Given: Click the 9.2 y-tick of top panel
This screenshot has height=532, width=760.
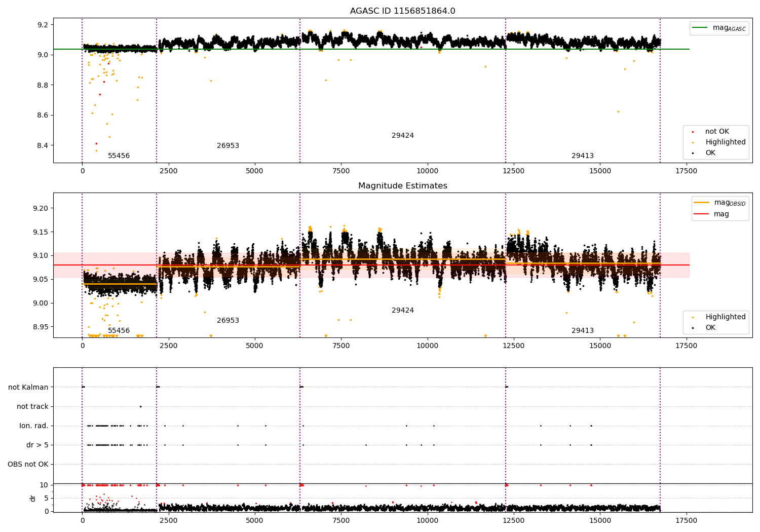Looking at the screenshot, I should tap(43, 25).
